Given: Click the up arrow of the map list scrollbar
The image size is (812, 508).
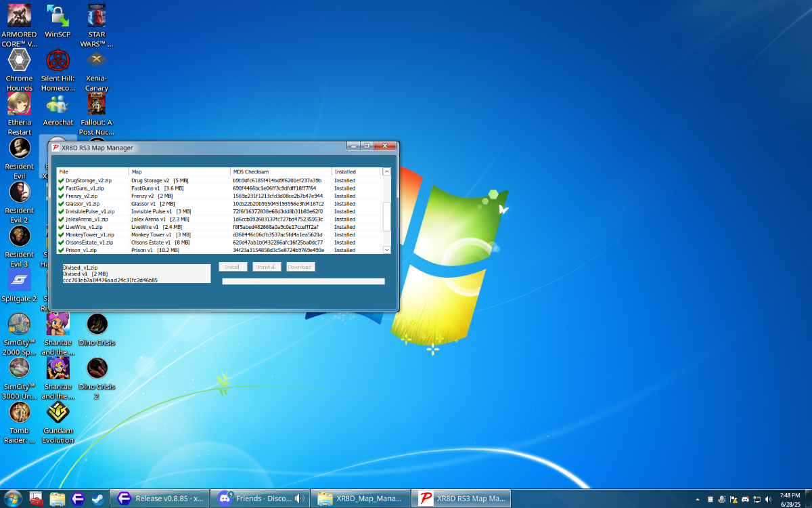Looking at the screenshot, I should [387, 172].
